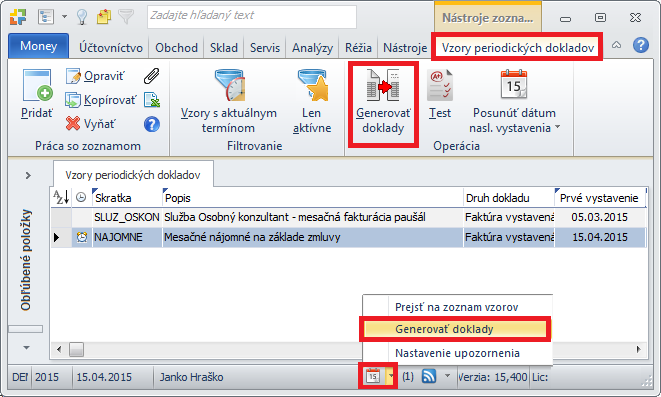Click the status bar year 2015
This screenshot has height=397, width=661.
pyautogui.click(x=47, y=377)
